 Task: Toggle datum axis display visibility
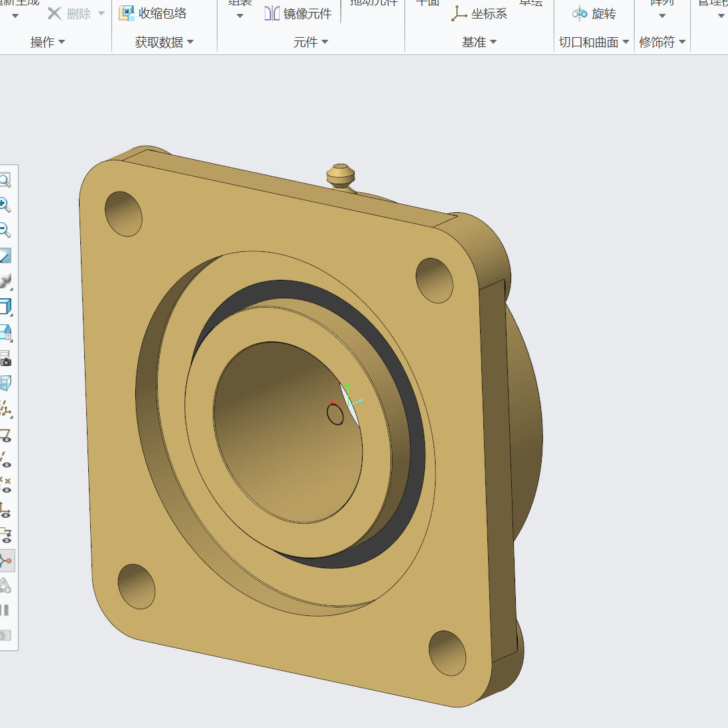click(x=5, y=459)
